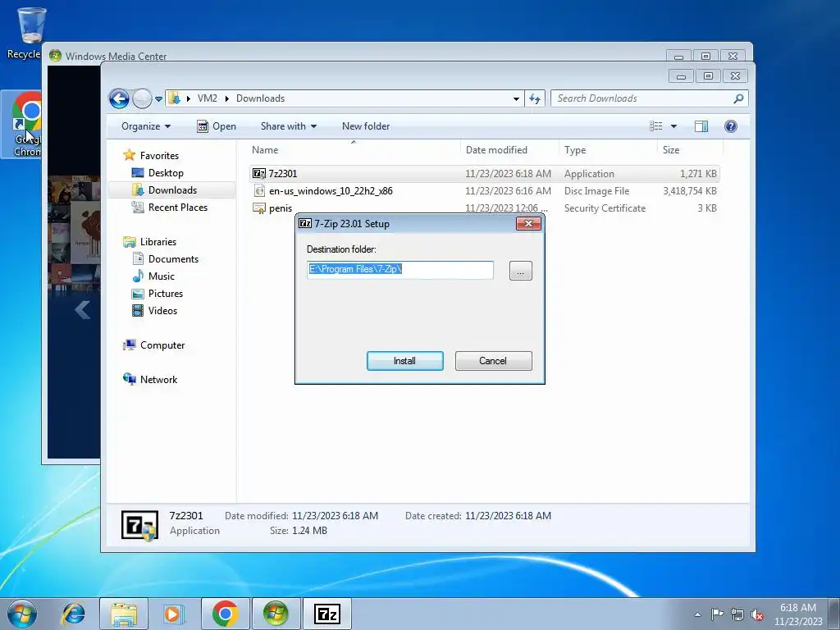Open Windows Media Player taskbar icon
The height and width of the screenshot is (630, 840).
[173, 614]
